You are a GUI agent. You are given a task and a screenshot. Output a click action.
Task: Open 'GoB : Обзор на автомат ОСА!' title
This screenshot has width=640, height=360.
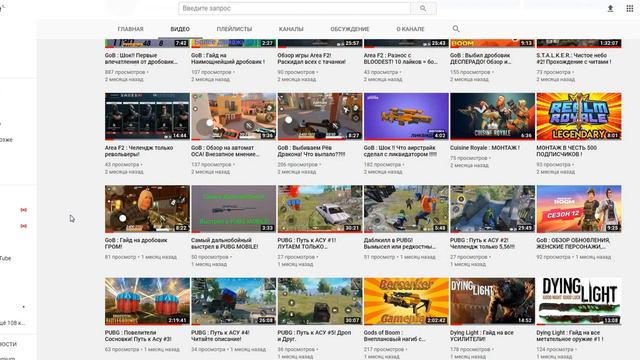tap(225, 151)
